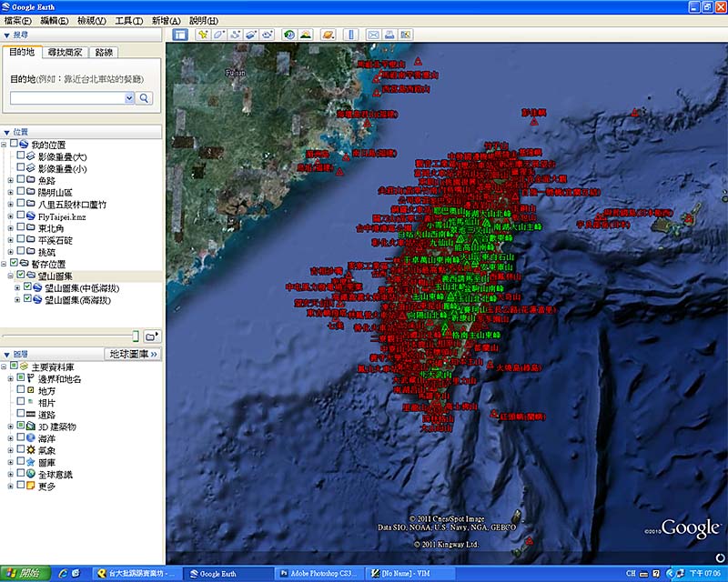Uncheck 望山圖集(中低海拔) checkbox

27,287
